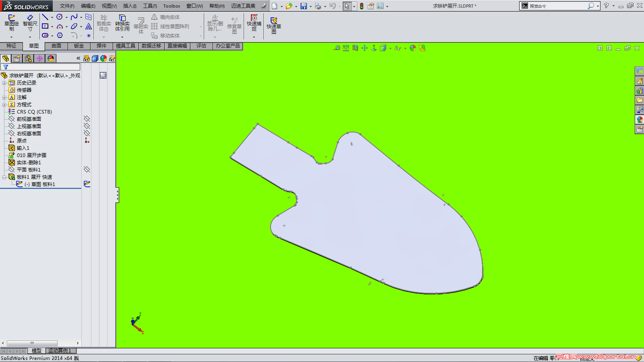The width and height of the screenshot is (644, 362).
Task: Select the Corner Rectangle tool
Action: click(x=45, y=26)
